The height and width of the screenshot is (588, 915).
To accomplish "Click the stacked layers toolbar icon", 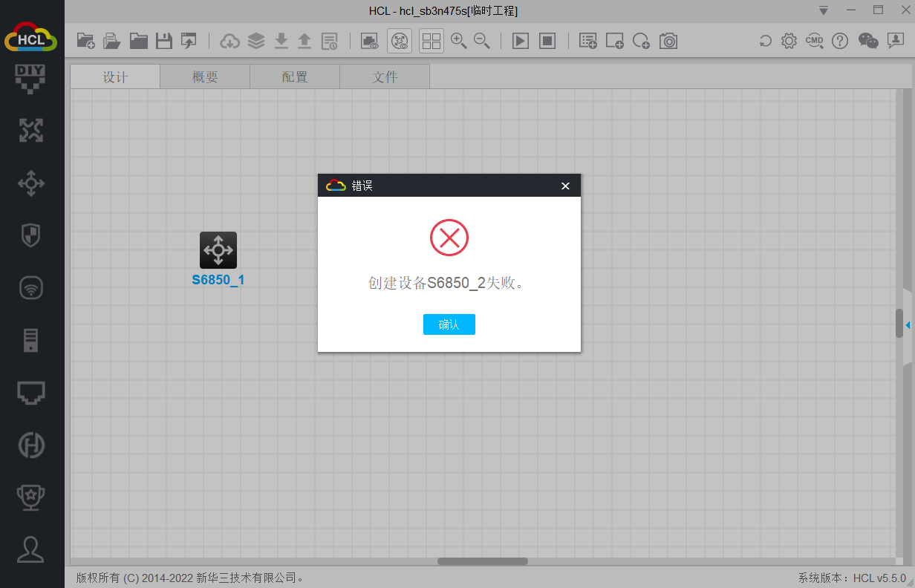I will click(x=256, y=41).
